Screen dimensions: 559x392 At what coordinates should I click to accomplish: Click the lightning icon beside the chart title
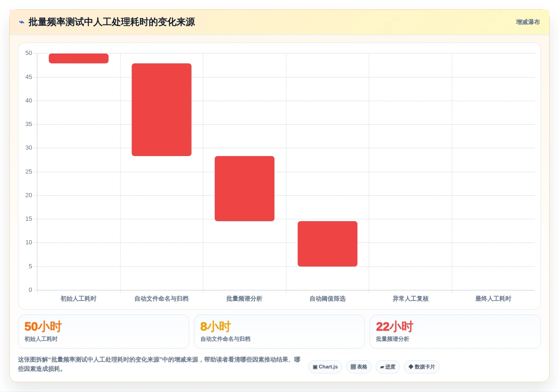pyautogui.click(x=21, y=22)
